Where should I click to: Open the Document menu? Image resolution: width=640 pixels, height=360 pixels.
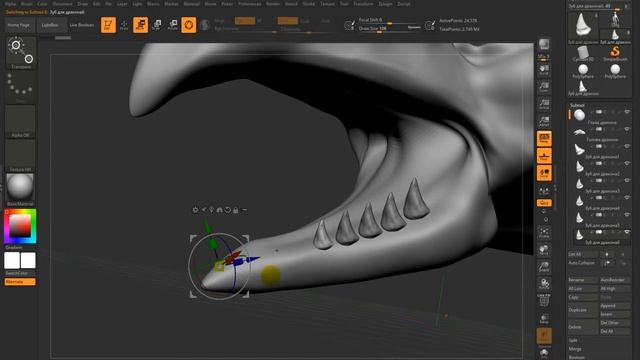point(62,4)
